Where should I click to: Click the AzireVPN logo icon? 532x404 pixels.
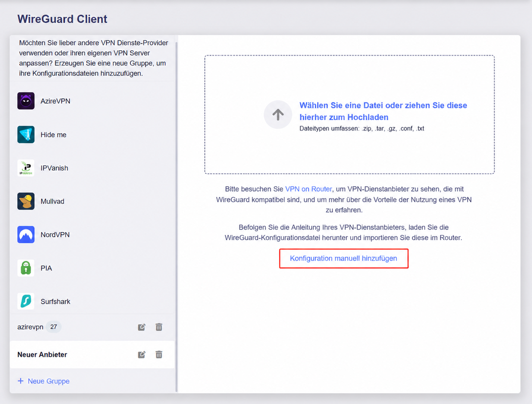tap(26, 101)
